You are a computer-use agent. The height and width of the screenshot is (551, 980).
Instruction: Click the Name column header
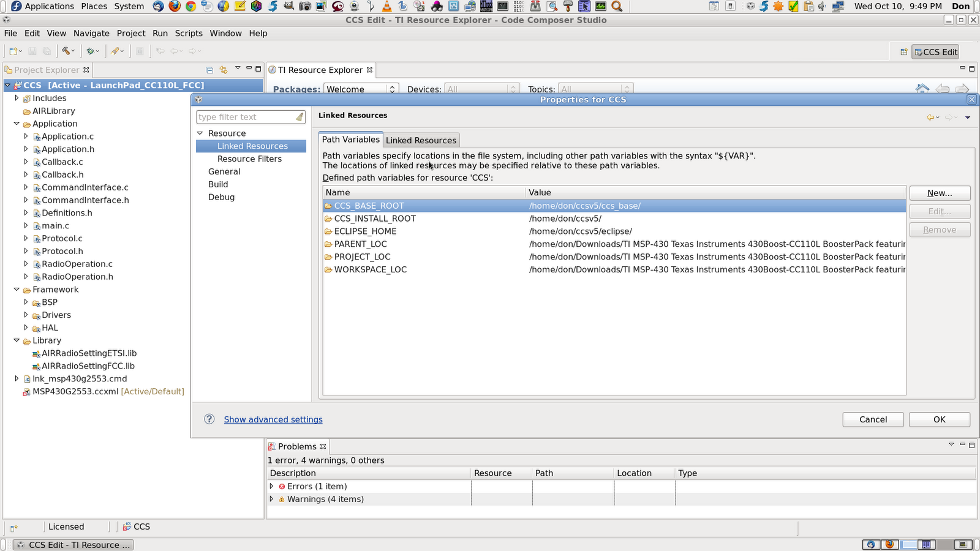pyautogui.click(x=424, y=192)
